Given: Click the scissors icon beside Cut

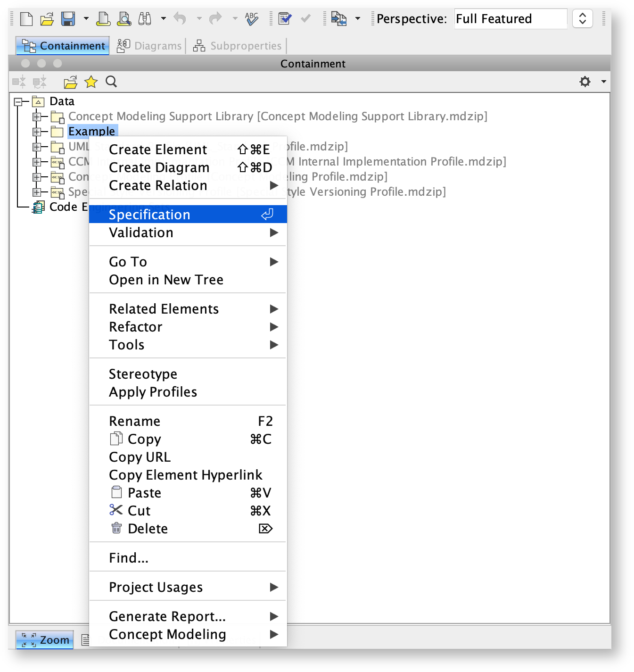Looking at the screenshot, I should pos(116,510).
